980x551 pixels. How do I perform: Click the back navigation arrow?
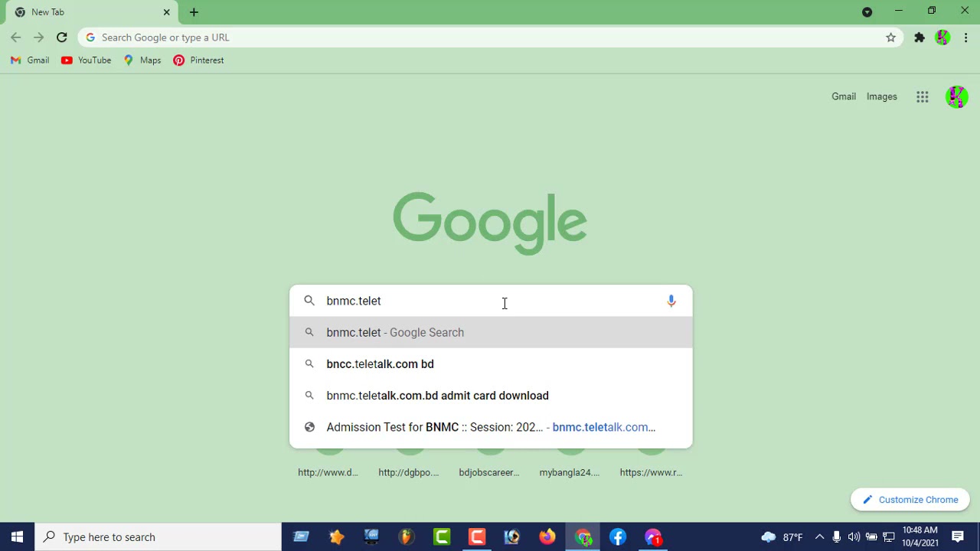(x=16, y=37)
